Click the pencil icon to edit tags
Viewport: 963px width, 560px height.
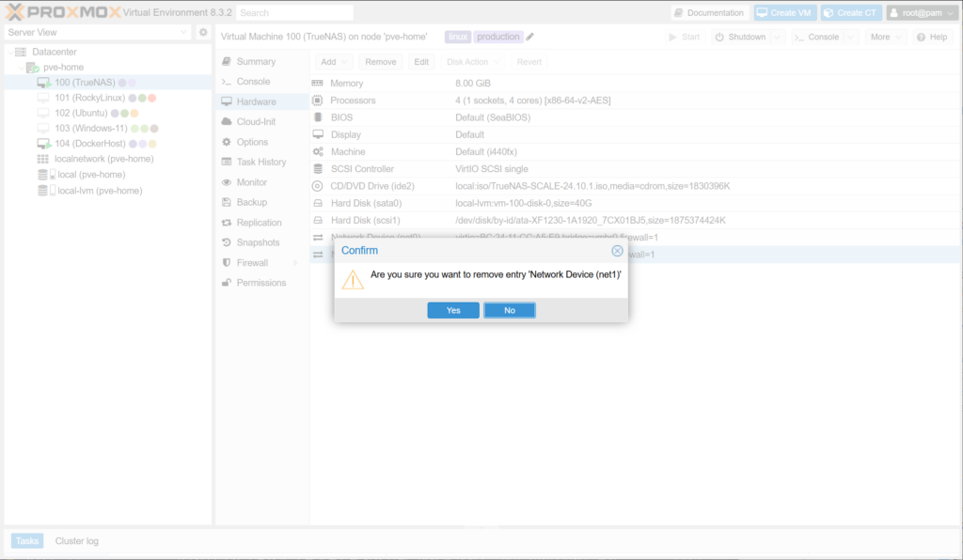[529, 37]
